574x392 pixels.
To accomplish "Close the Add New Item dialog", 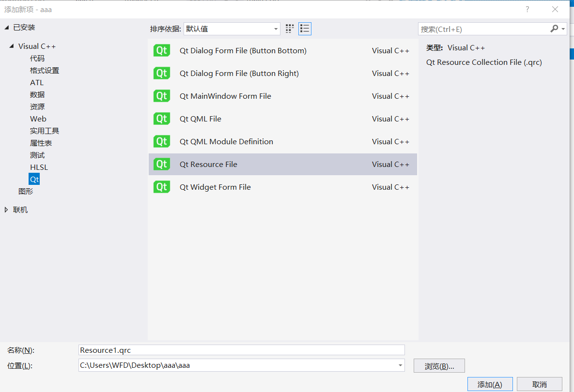I will (555, 10).
